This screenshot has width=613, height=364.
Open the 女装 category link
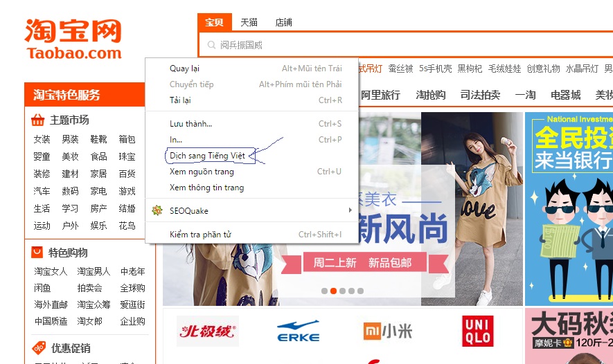point(42,139)
